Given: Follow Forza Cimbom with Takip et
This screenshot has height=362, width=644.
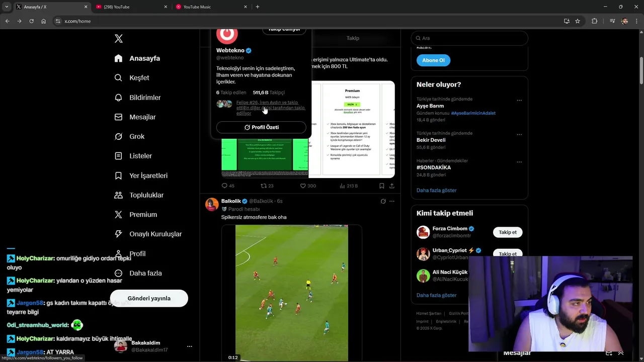Looking at the screenshot, I should tap(508, 232).
